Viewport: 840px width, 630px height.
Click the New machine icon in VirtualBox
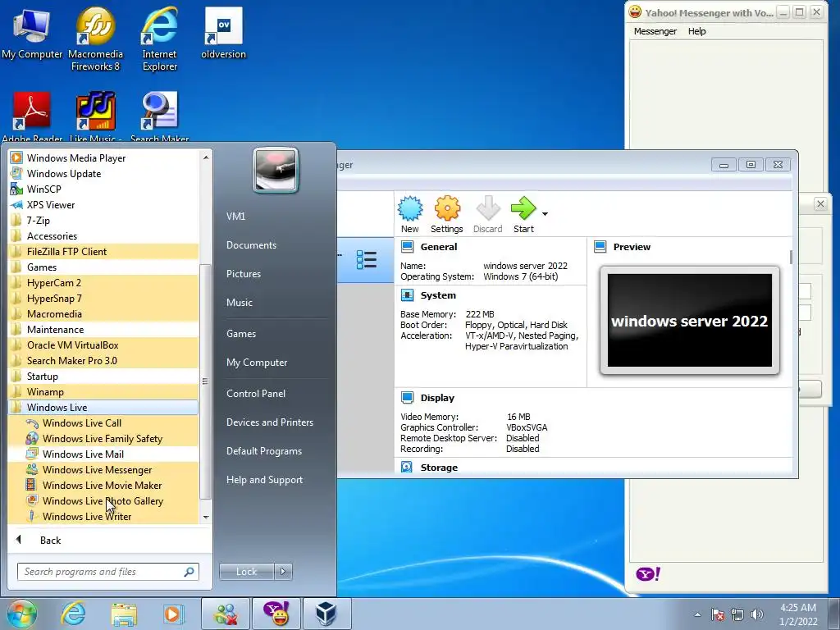point(410,209)
